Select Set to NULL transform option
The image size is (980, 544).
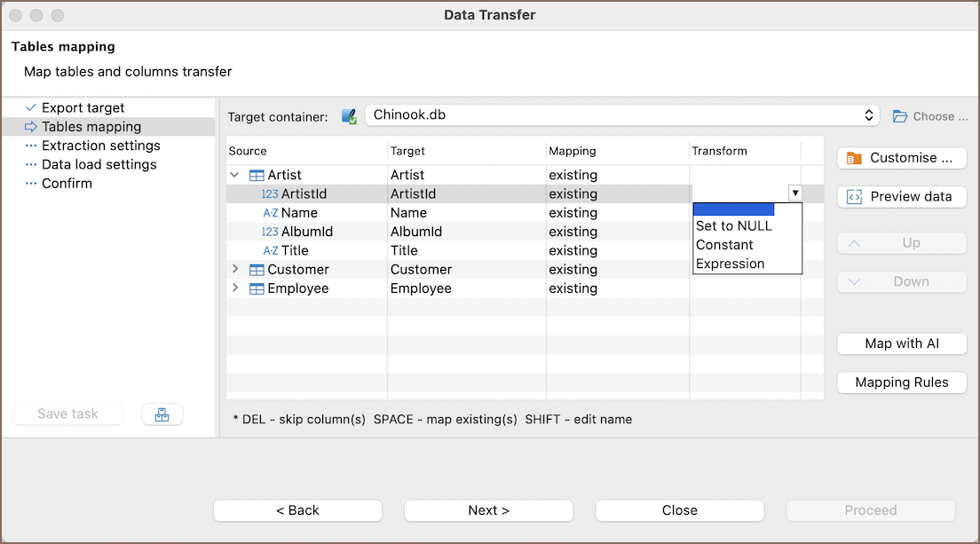[x=734, y=226]
